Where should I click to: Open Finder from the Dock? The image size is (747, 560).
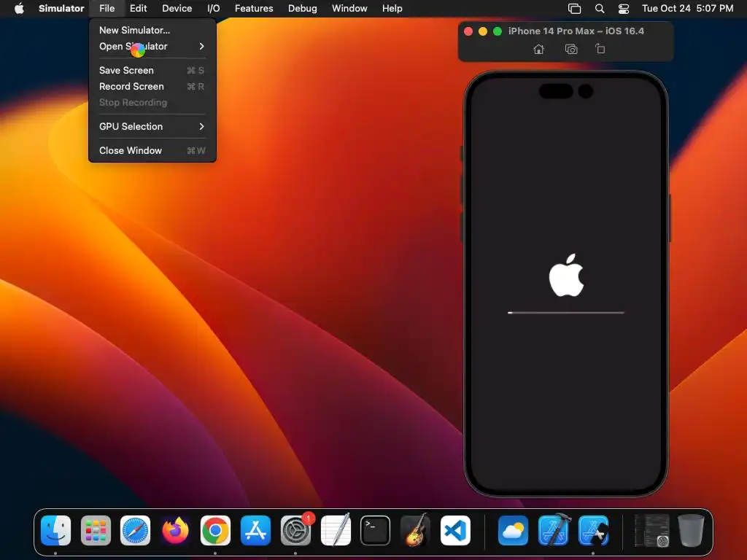[55, 530]
